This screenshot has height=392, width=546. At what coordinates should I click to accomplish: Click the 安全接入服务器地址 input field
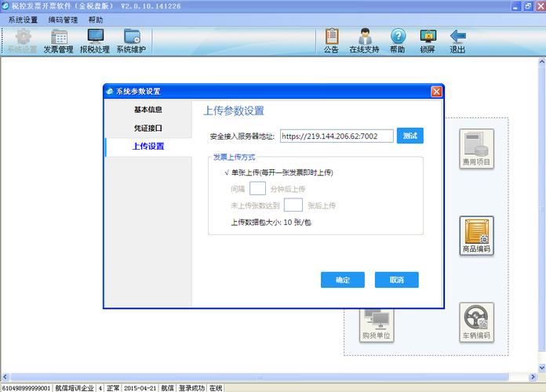tap(337, 136)
